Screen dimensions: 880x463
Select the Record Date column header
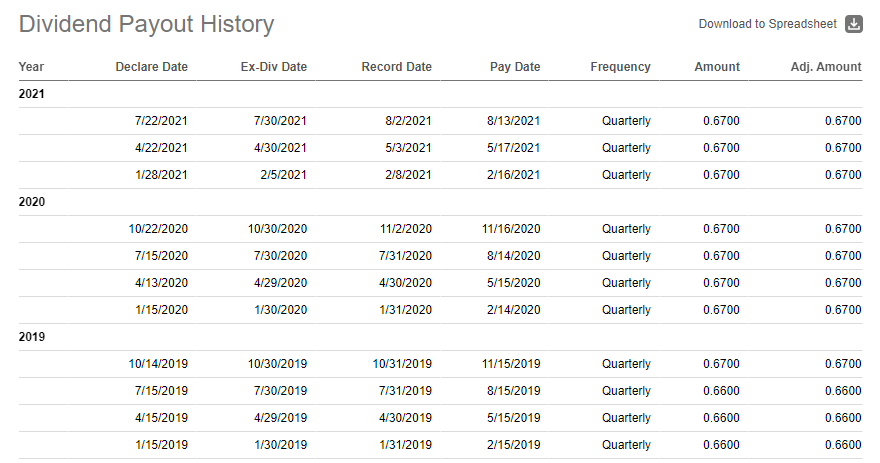[x=396, y=67]
